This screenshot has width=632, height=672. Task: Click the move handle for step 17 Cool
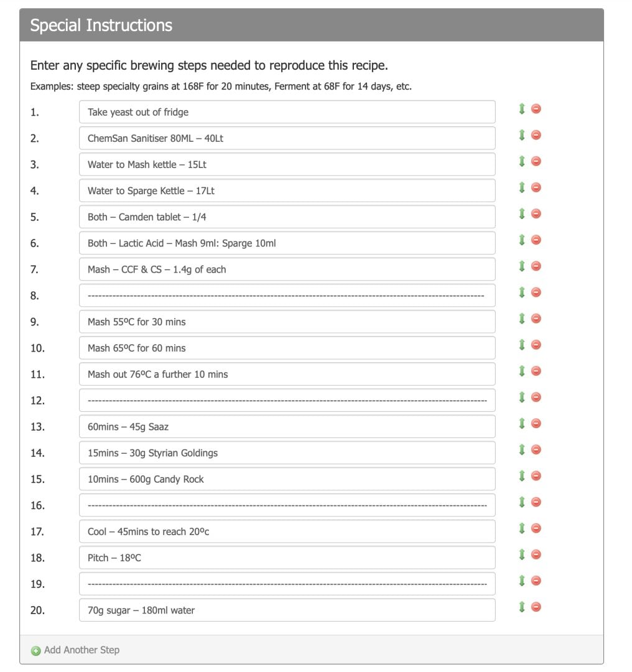coord(522,528)
